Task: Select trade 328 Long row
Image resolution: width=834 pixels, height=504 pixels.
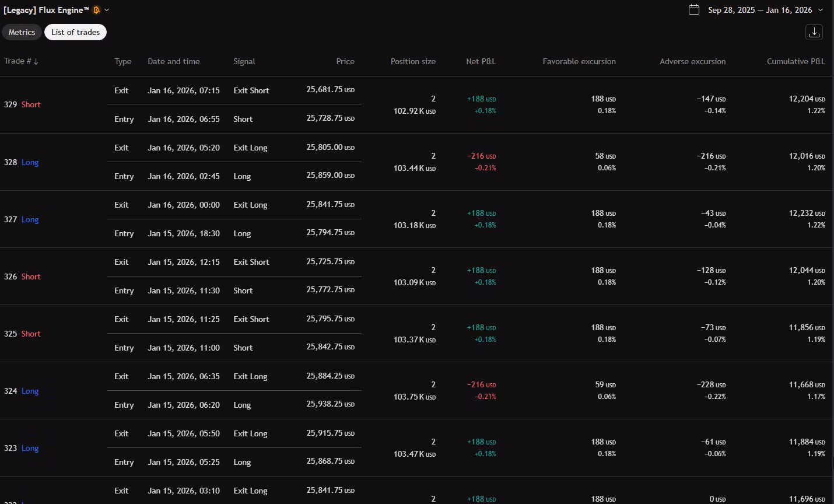Action: (22, 162)
